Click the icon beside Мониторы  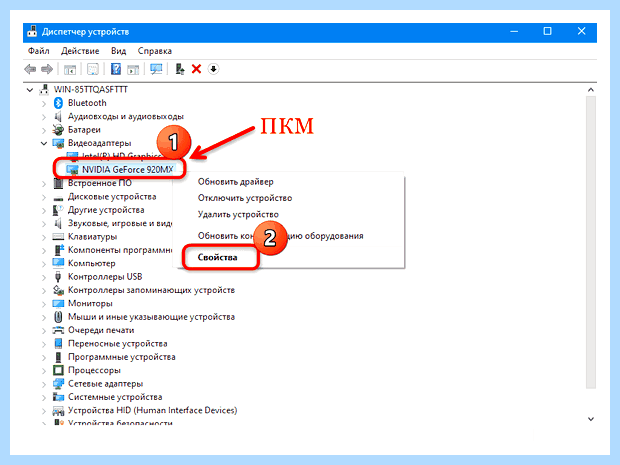pos(58,304)
